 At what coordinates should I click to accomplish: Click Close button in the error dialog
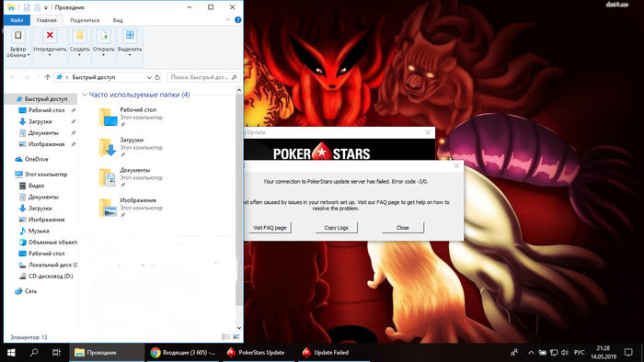pos(403,228)
